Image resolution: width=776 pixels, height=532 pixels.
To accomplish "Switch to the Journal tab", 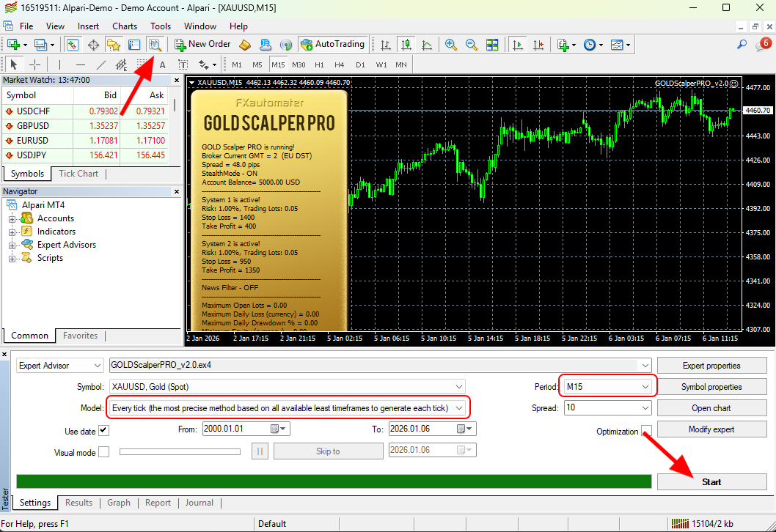I will tap(199, 503).
